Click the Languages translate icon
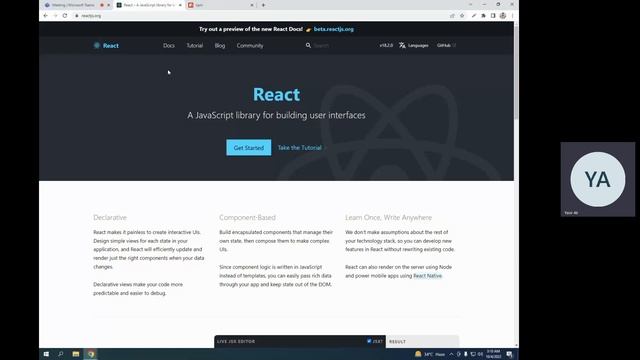The image size is (640, 360). (x=402, y=45)
